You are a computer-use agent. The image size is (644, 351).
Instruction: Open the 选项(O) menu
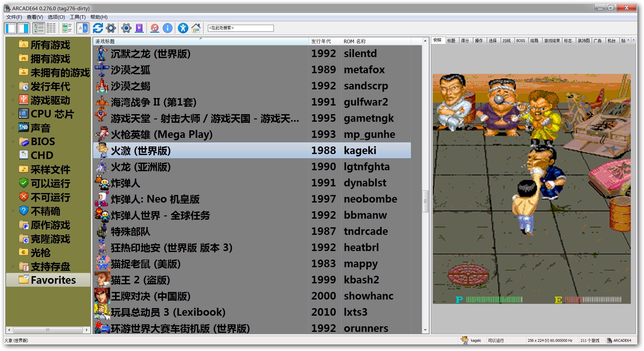pyautogui.click(x=56, y=17)
